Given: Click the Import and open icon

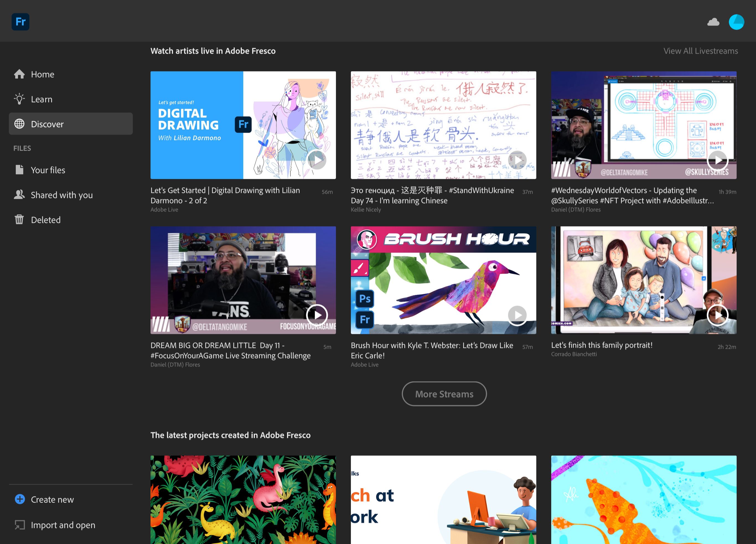Looking at the screenshot, I should click(x=20, y=525).
